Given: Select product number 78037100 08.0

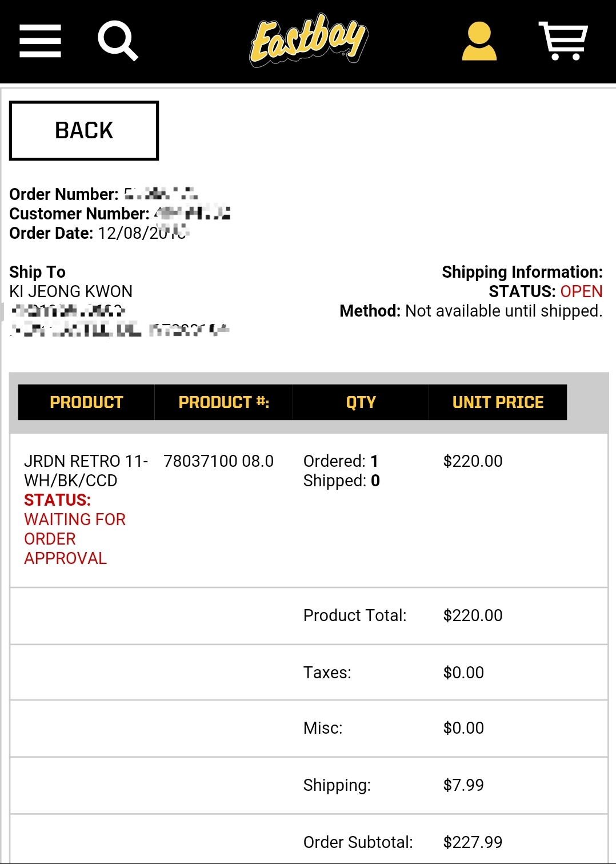Looking at the screenshot, I should point(218,461).
